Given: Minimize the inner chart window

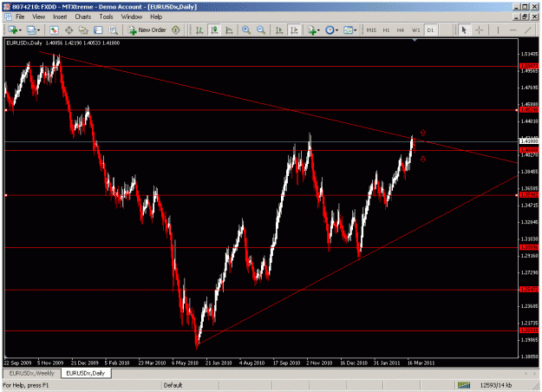Looking at the screenshot, I should point(517,16).
